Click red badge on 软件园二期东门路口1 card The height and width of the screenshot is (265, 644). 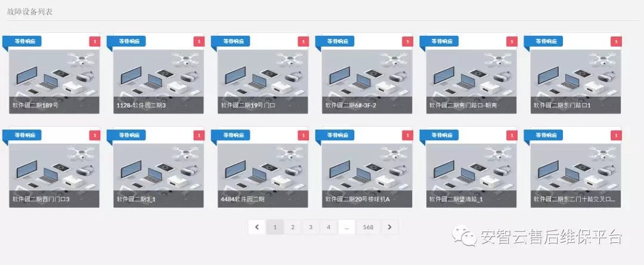coord(615,42)
